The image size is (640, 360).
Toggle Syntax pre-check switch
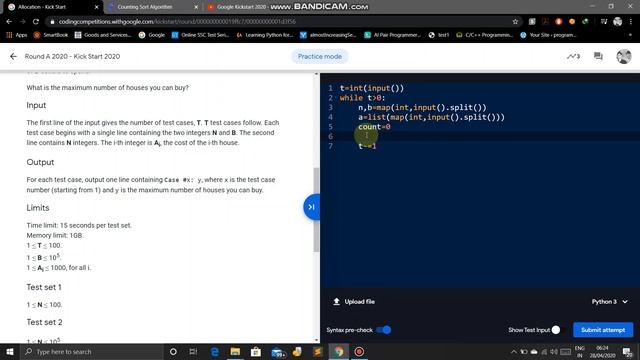(384, 330)
